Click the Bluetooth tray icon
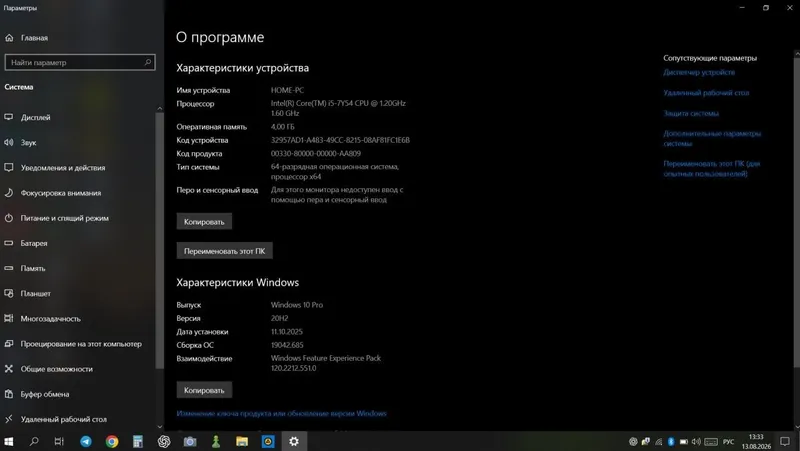This screenshot has width=800, height=451. (x=671, y=442)
